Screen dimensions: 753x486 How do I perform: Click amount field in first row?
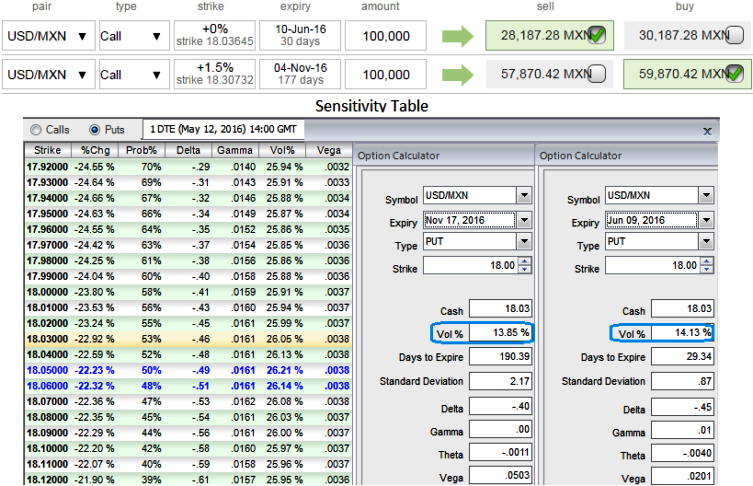[x=385, y=36]
